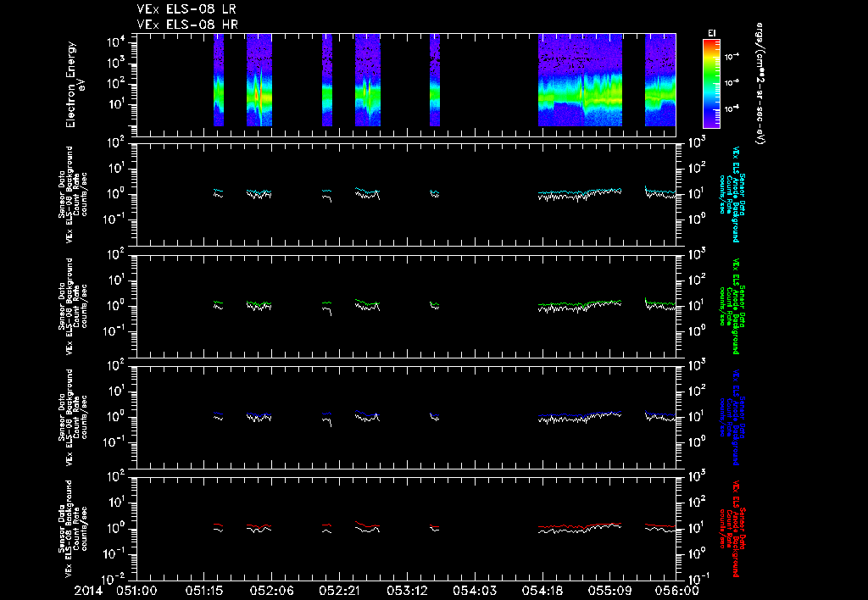Click the 'ergs/(cm**2-sr-sec-eV)' unit label

(760, 84)
